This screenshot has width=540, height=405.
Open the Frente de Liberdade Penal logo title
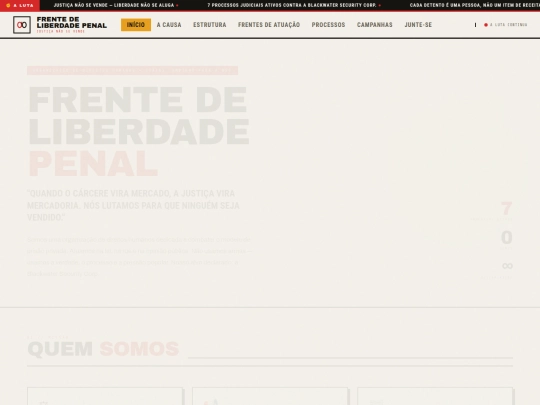72,22
